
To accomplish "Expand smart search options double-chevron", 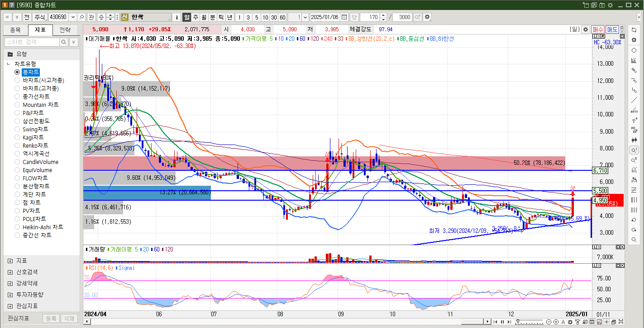I will 74,42.
